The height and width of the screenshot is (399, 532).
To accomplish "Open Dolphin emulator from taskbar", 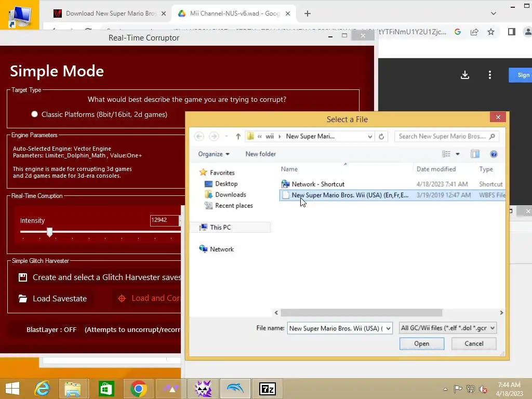I will coord(235,389).
